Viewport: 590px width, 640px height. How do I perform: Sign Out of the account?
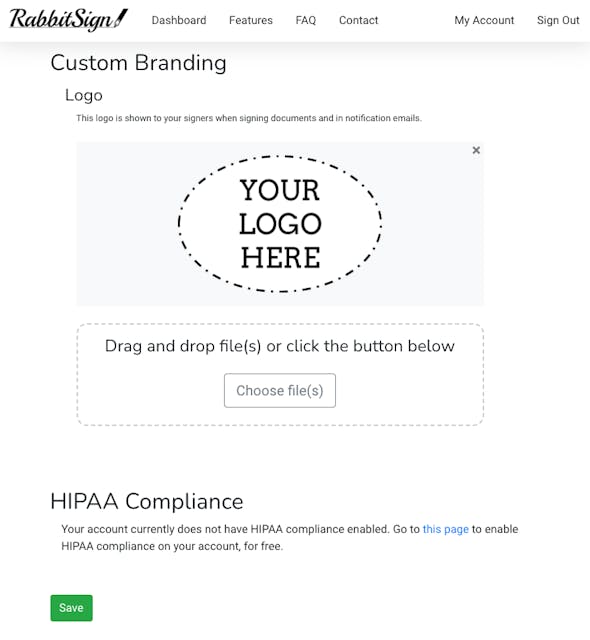point(558,20)
